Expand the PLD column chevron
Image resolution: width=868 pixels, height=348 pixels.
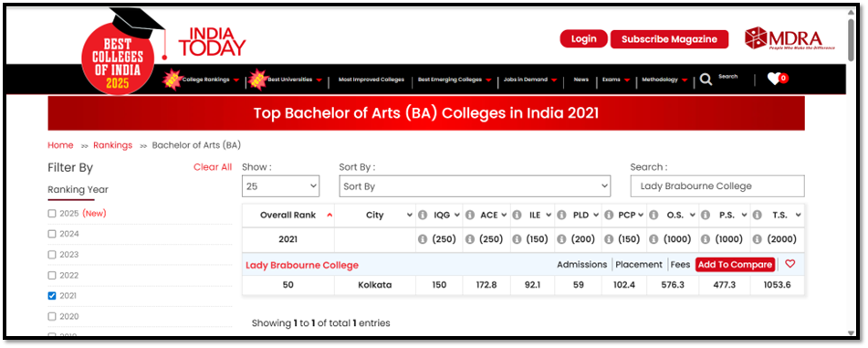(x=595, y=215)
